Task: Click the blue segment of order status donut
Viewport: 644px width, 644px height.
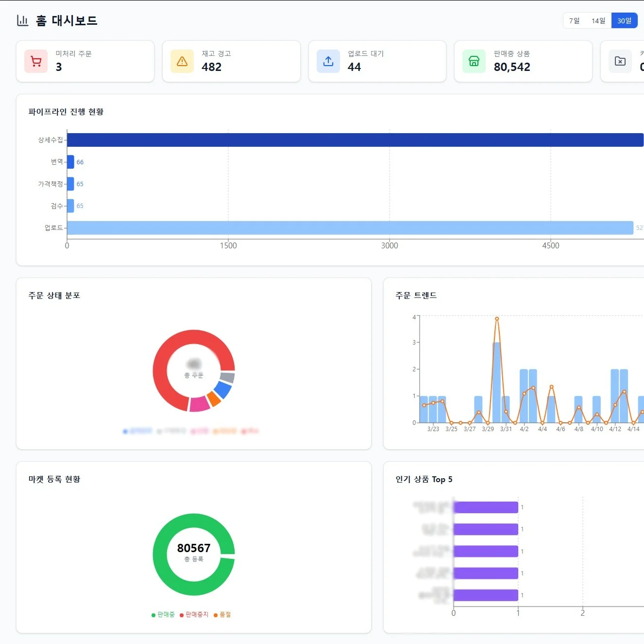Action: 223,390
